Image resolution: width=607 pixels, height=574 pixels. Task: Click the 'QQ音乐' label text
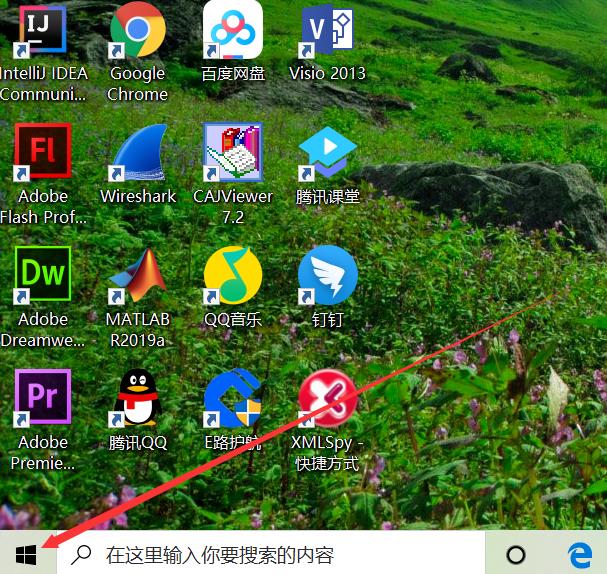(x=233, y=320)
